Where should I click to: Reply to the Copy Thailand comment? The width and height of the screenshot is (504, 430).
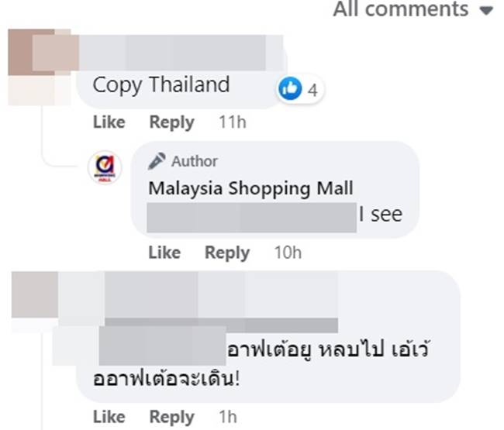pyautogui.click(x=172, y=122)
